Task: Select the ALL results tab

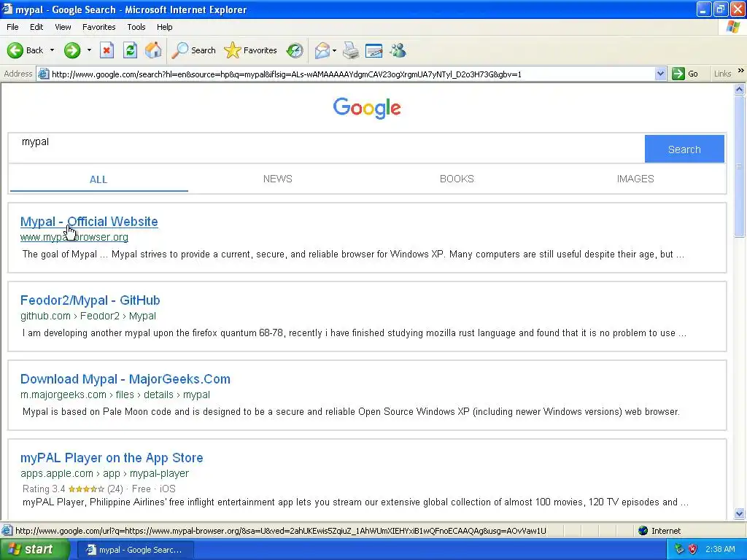Action: [x=98, y=179]
